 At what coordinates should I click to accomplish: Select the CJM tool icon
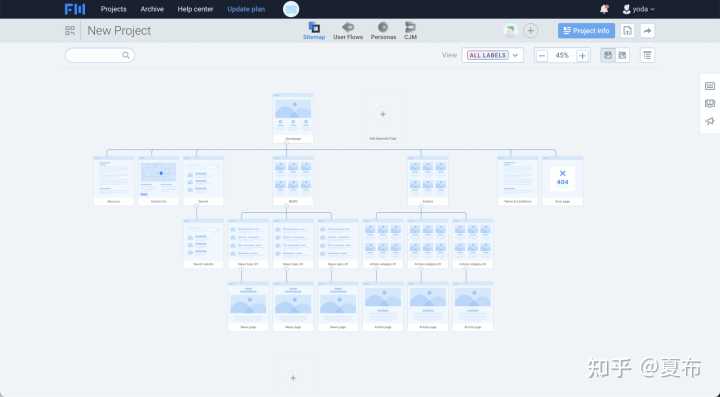[x=410, y=31]
